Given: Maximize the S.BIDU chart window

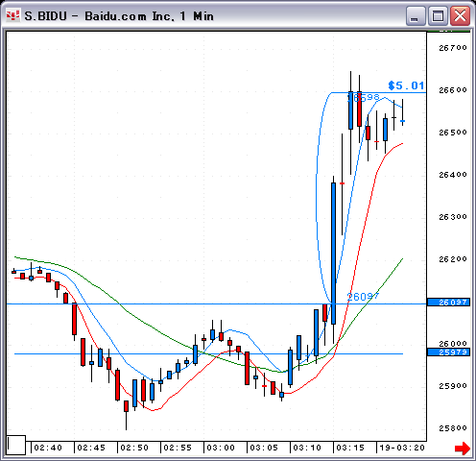Looking at the screenshot, I should 438,15.
